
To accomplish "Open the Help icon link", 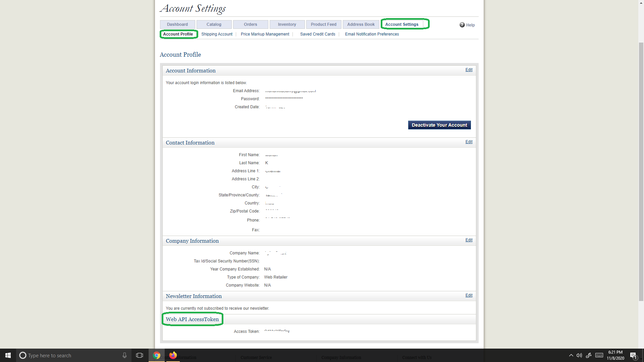I will (x=467, y=25).
